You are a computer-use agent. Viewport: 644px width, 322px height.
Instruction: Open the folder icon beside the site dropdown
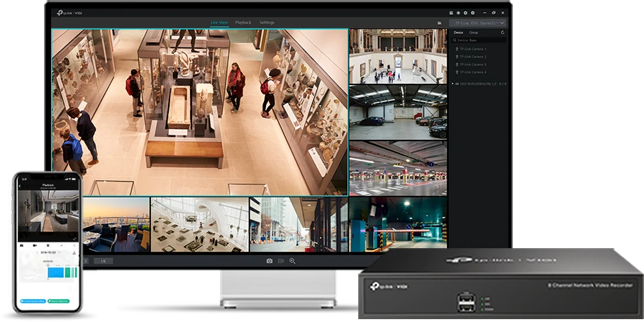(x=439, y=23)
